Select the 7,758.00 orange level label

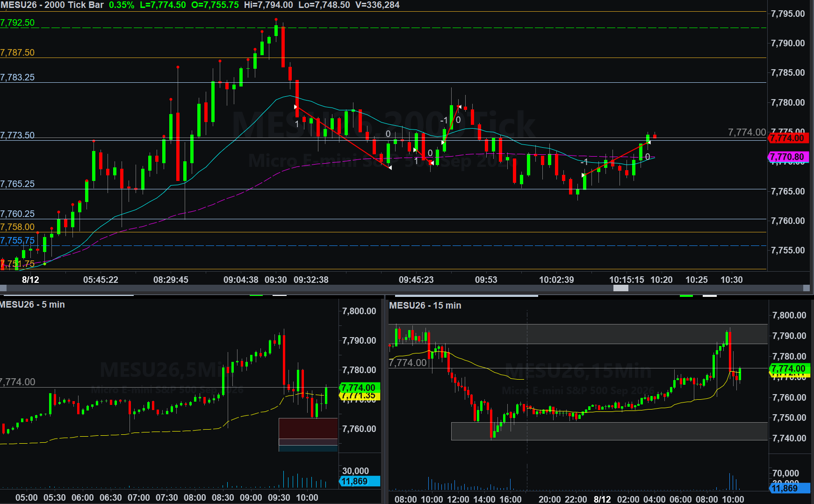(x=17, y=227)
